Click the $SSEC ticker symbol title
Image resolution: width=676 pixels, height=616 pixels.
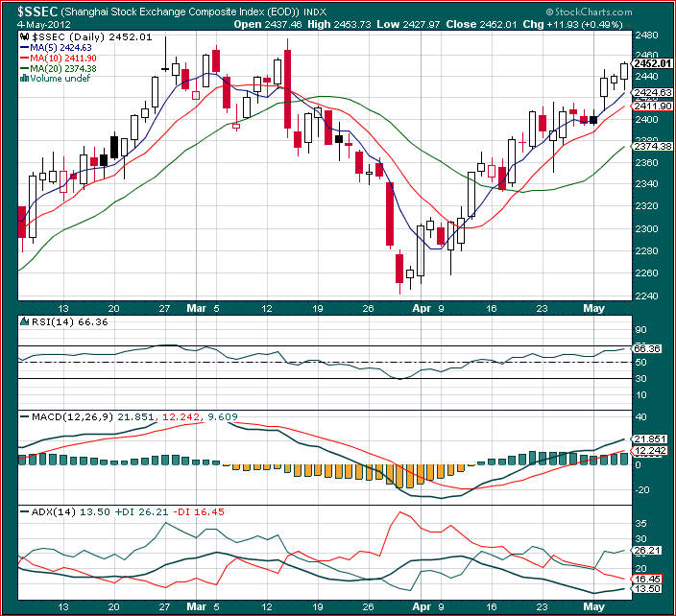click(x=37, y=12)
